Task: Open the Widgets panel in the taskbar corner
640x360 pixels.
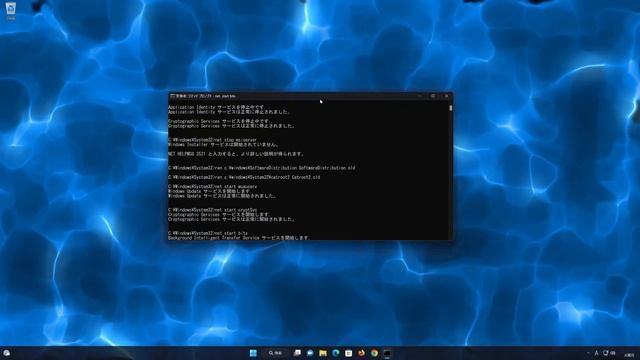Action: [x=7, y=353]
